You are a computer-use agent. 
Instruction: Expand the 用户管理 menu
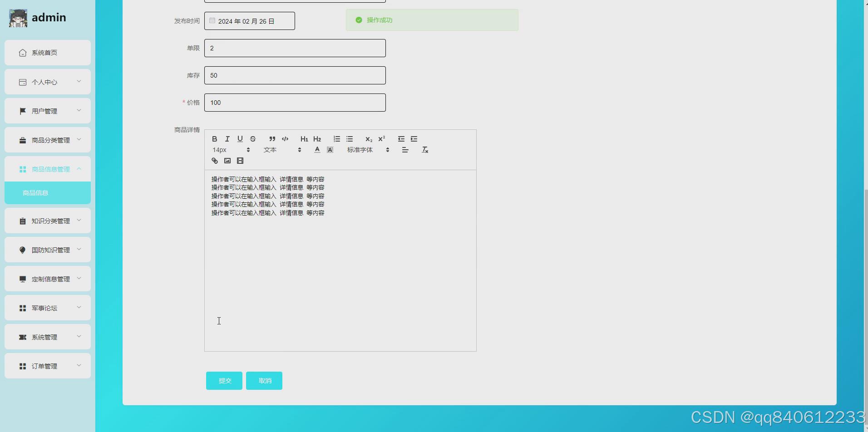(x=48, y=111)
